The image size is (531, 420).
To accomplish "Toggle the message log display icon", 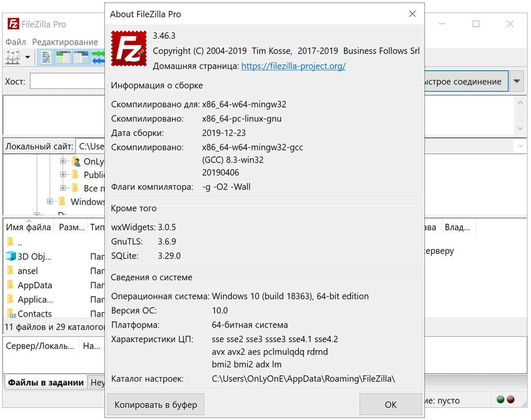I will click(x=46, y=57).
